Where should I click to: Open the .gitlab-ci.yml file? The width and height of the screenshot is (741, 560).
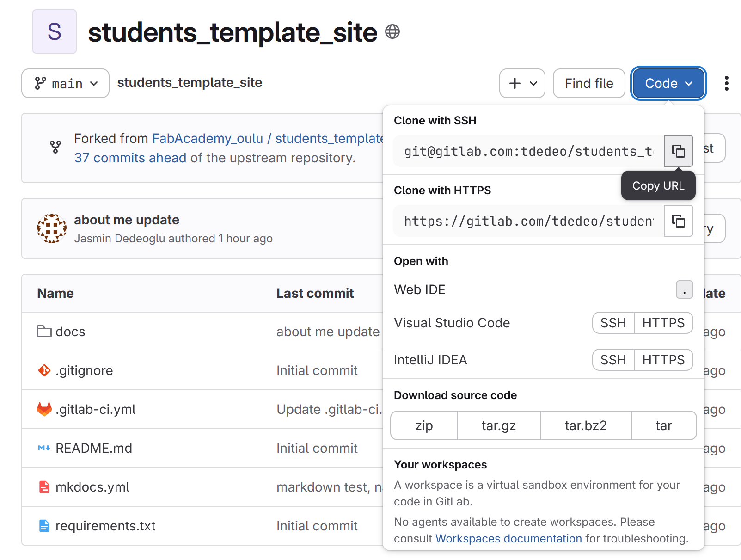tap(96, 409)
